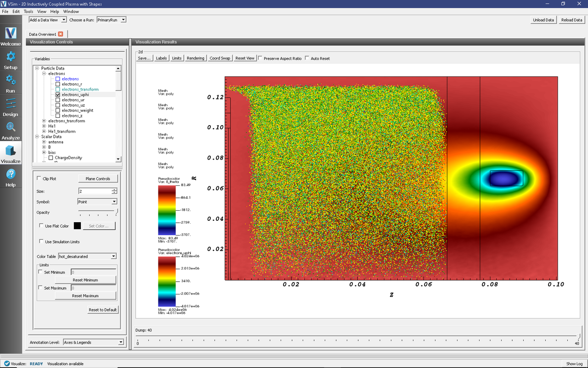Open the Tools menu
Viewport: 588px width, 368px height.
click(x=28, y=11)
